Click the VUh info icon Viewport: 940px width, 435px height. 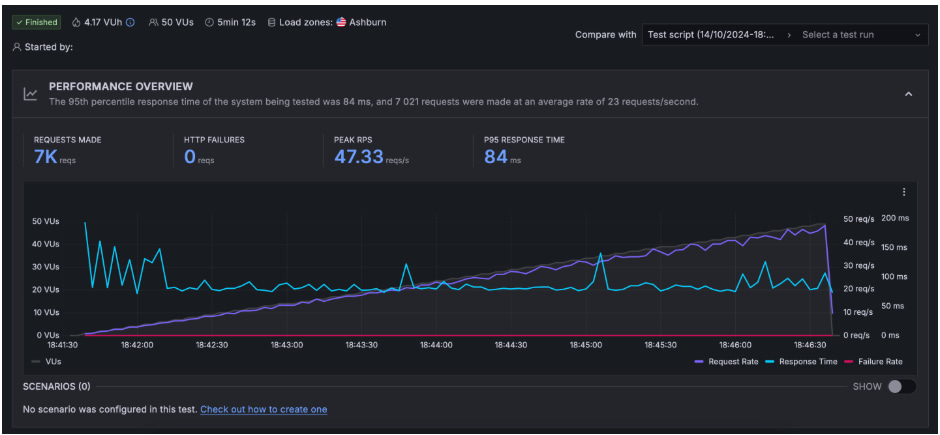click(130, 22)
